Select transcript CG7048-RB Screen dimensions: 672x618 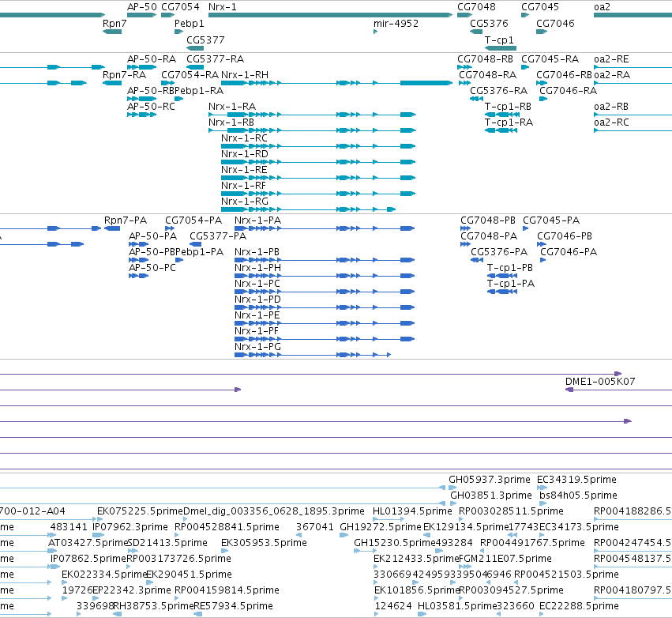[485, 59]
